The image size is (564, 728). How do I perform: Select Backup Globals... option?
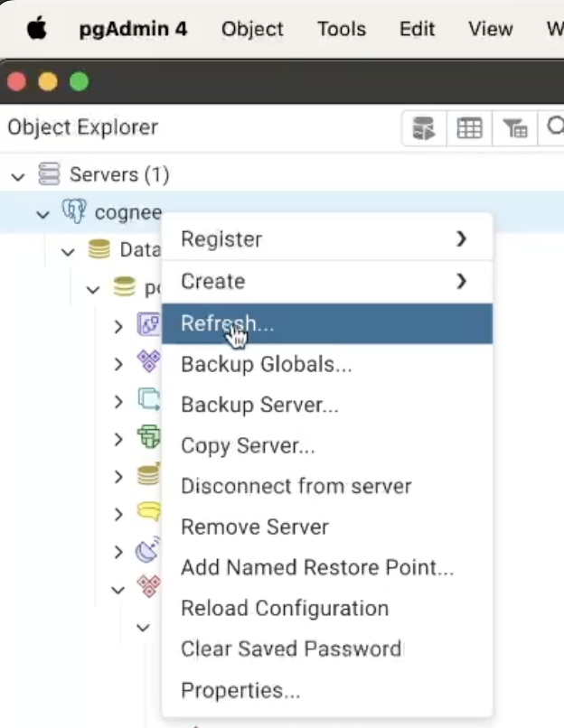(326, 365)
